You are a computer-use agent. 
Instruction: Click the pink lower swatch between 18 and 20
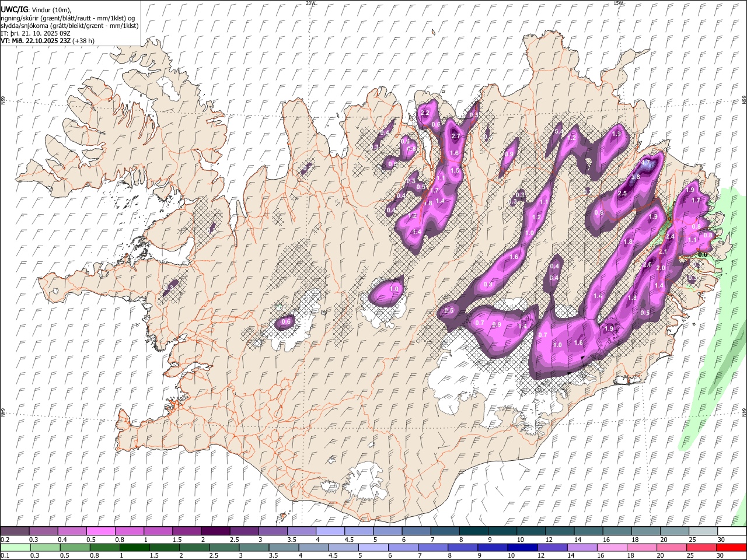(641, 548)
